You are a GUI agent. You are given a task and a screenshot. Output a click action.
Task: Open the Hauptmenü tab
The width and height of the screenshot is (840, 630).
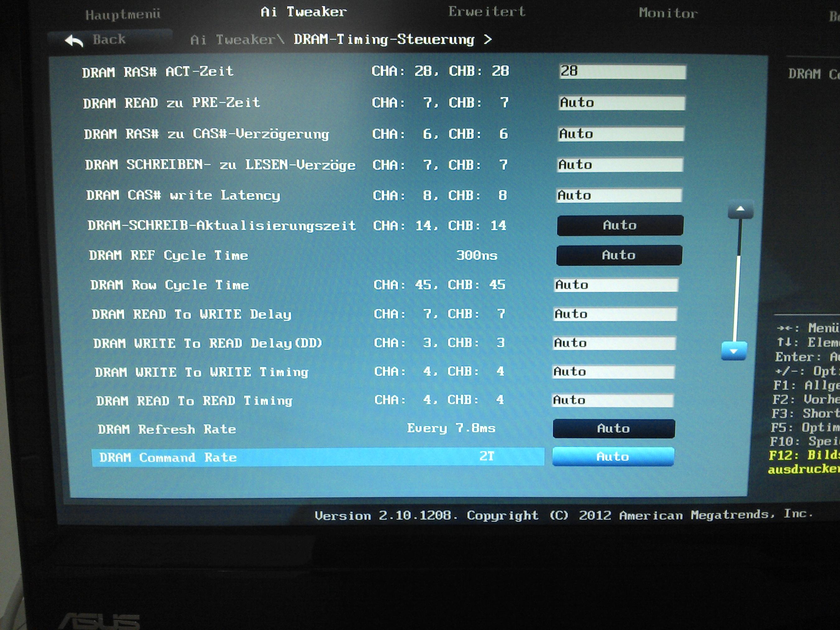[123, 15]
